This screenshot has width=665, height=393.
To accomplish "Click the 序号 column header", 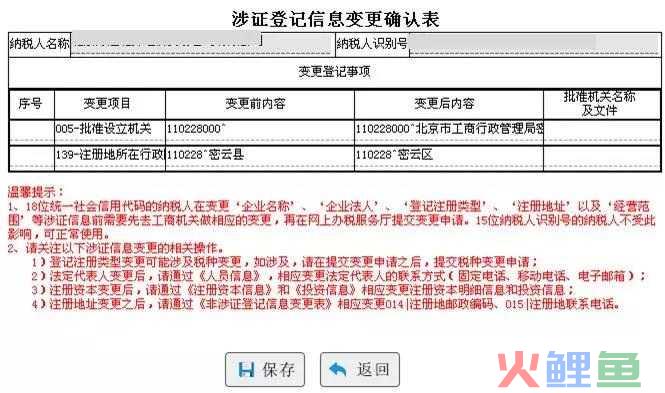I will (x=32, y=104).
